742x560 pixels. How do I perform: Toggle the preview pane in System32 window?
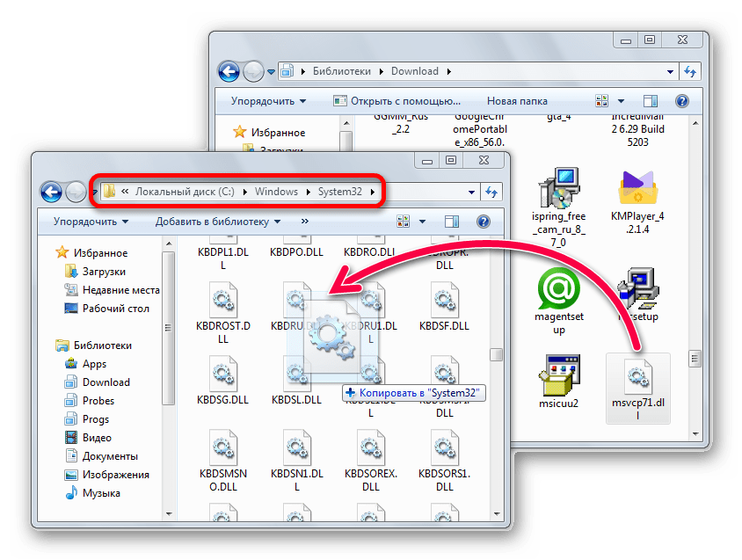click(451, 222)
